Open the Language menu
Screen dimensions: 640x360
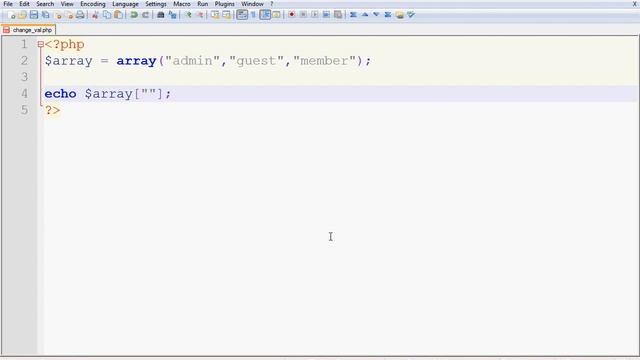tap(125, 4)
